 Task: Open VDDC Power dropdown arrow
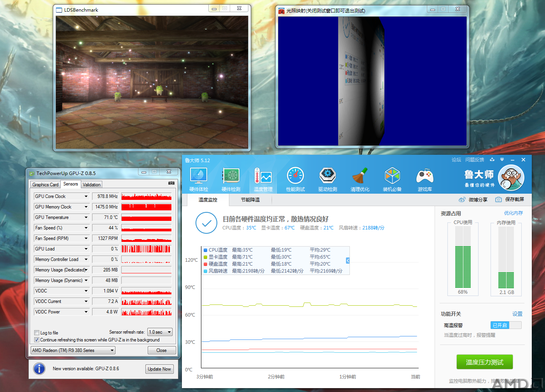click(x=86, y=312)
